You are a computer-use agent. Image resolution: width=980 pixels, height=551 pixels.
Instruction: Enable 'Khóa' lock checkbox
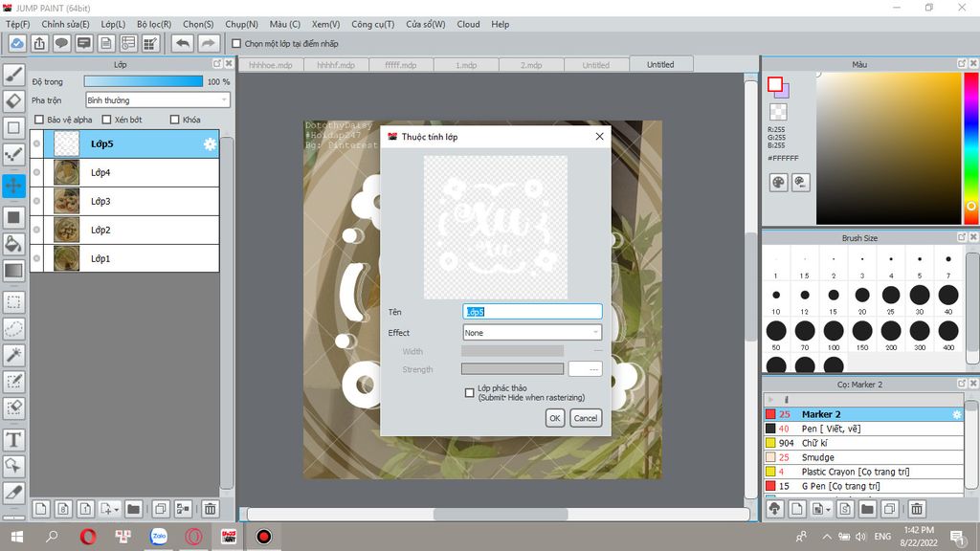pos(174,120)
